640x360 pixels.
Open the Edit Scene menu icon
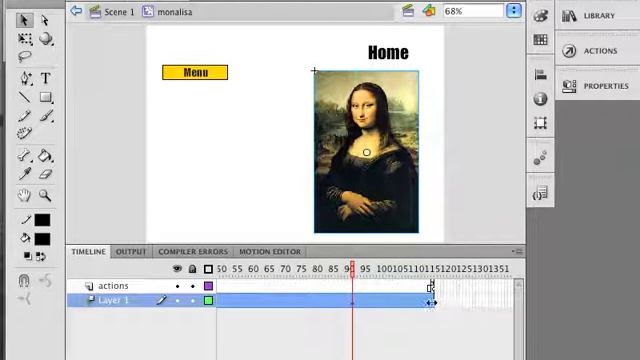(x=408, y=11)
